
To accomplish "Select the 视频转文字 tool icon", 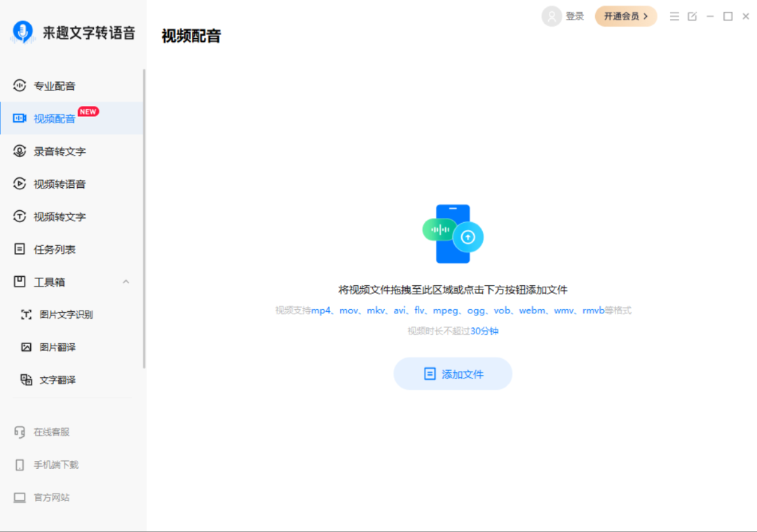I will (x=20, y=217).
